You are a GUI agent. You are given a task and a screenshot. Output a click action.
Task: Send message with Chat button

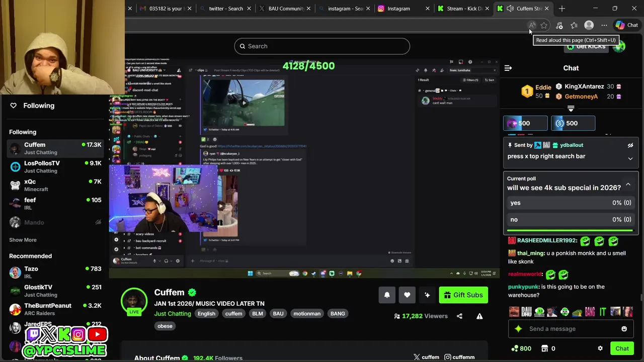[622, 348]
